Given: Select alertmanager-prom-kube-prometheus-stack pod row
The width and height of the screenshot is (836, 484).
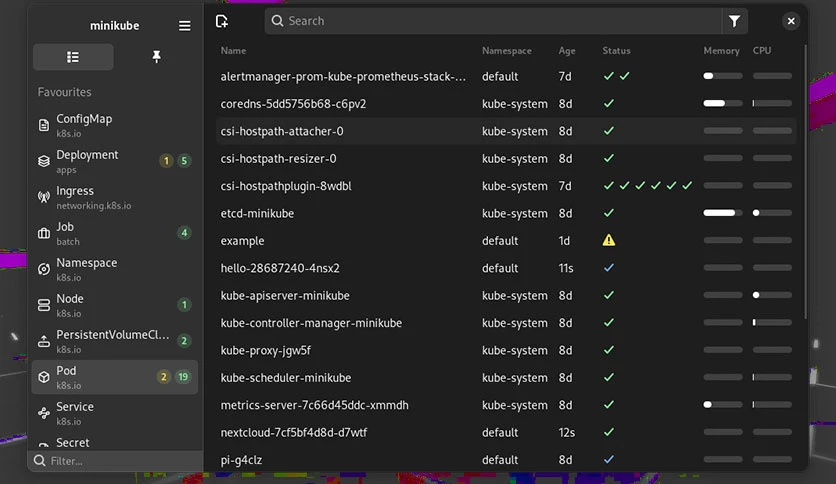Looking at the screenshot, I should coord(506,76).
